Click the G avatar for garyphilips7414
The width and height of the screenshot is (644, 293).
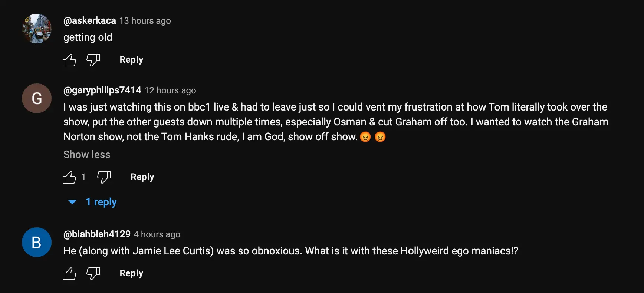tap(36, 98)
